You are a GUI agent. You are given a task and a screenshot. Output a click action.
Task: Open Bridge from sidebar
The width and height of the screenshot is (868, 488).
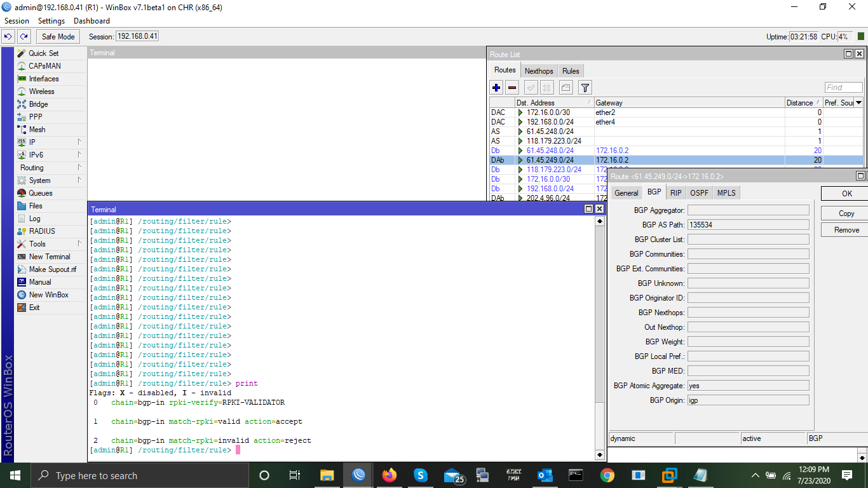click(x=38, y=104)
